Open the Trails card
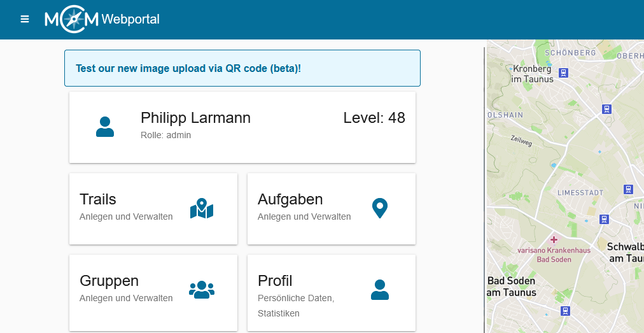Screen dimensions: 644x333 click(153, 208)
